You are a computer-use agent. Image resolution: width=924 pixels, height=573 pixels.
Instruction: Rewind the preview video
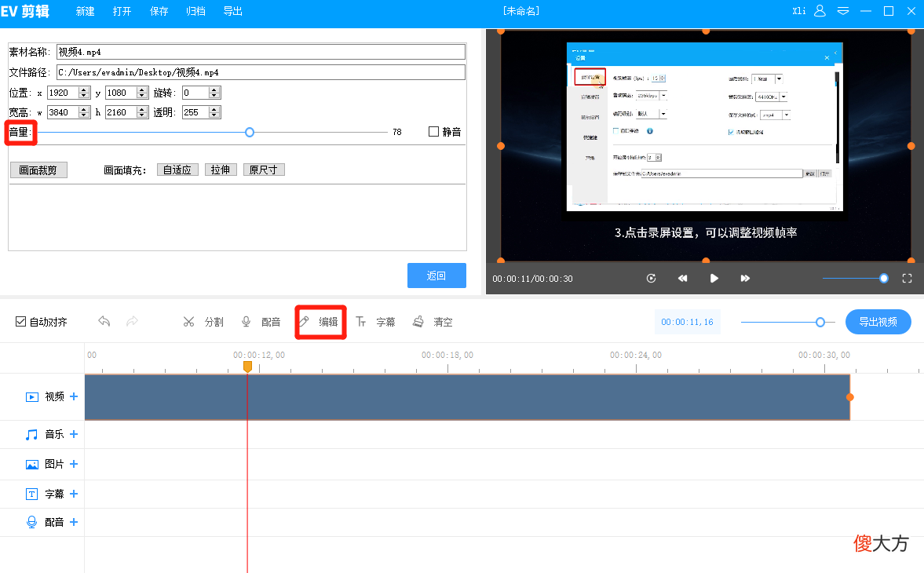[x=682, y=279]
